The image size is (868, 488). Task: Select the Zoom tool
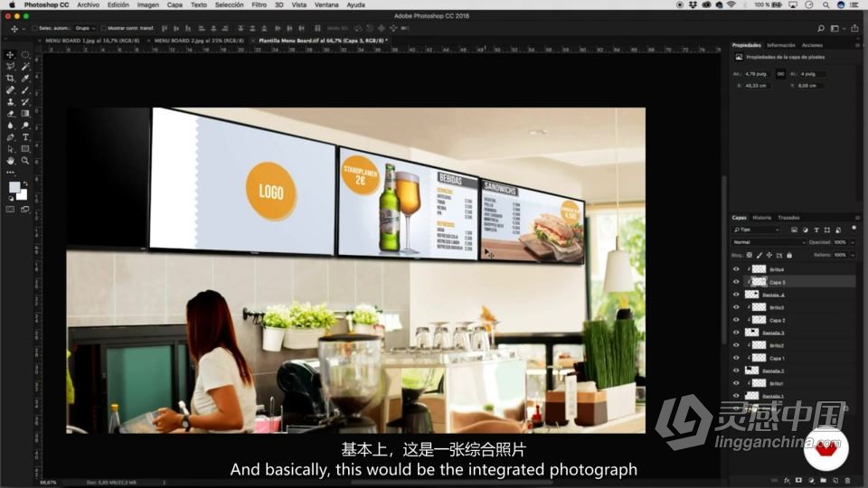coord(25,161)
